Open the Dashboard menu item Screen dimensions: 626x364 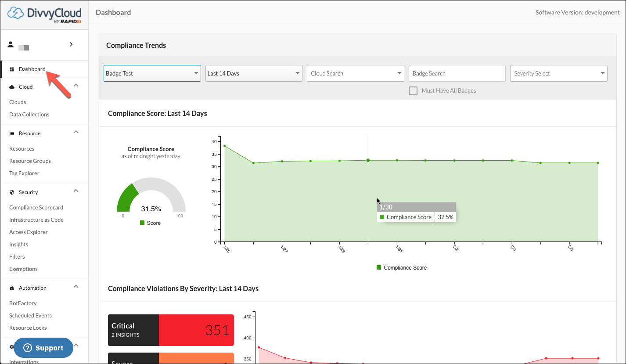(32, 69)
